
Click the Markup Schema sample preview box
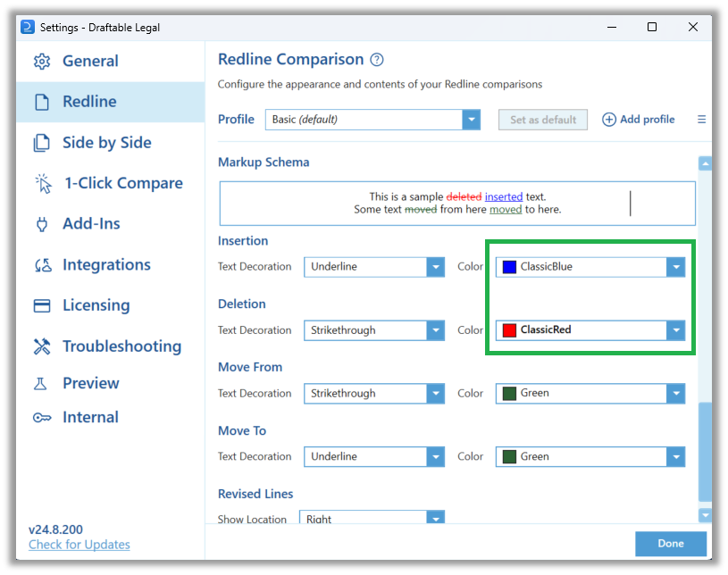(x=457, y=204)
